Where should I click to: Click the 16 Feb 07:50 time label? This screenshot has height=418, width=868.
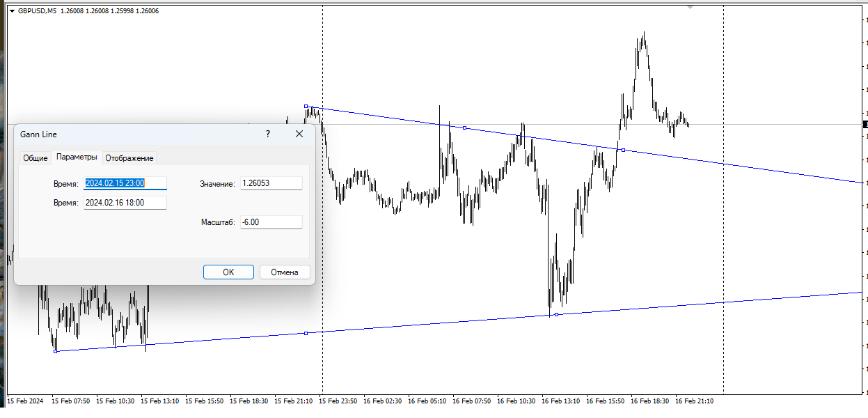pos(471,401)
